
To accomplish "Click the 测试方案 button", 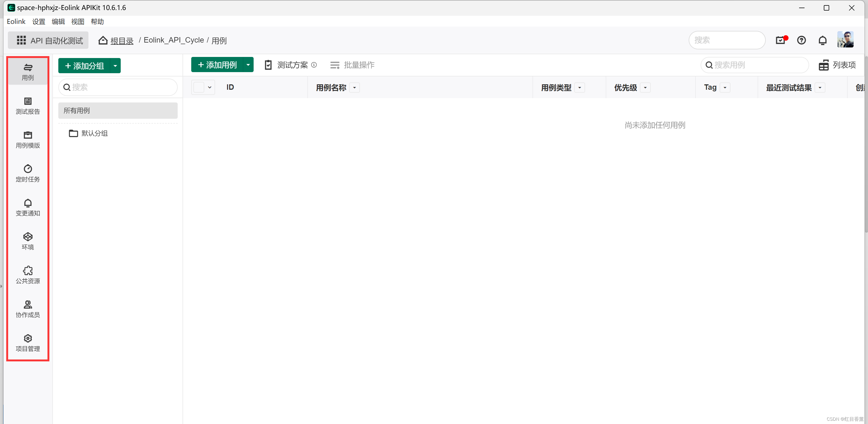I will pos(292,65).
